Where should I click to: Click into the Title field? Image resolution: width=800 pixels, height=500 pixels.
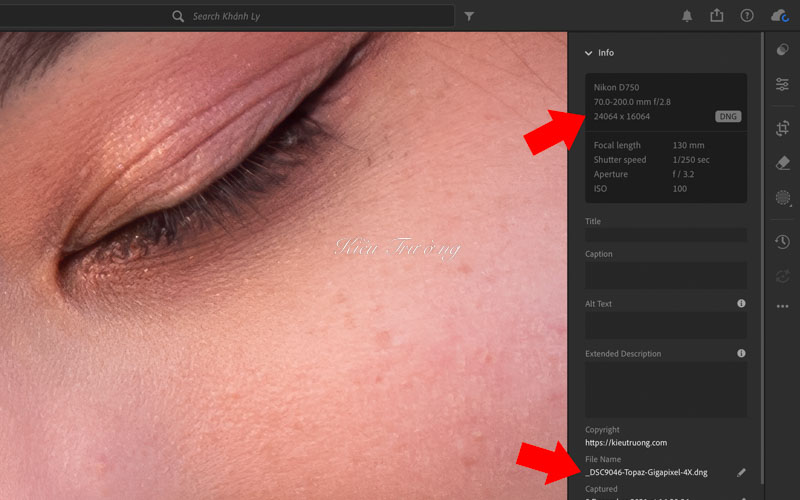coord(666,235)
